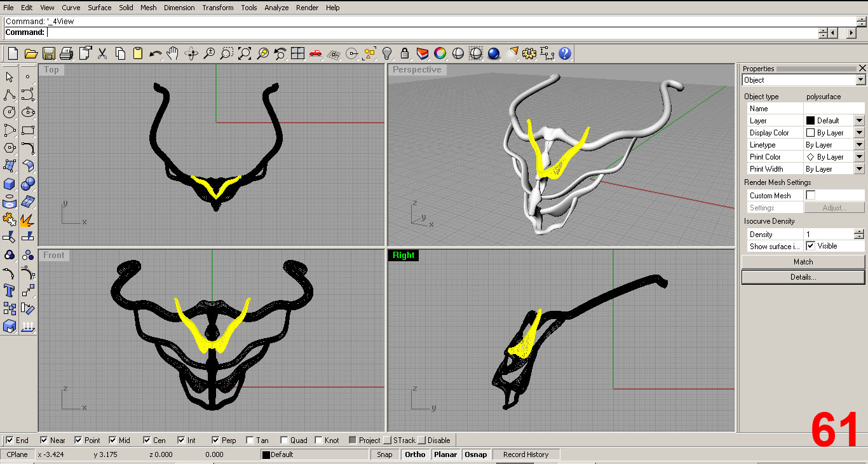This screenshot has height=464, width=868.
Task: Open the Edit Layers icon
Action: point(423,53)
